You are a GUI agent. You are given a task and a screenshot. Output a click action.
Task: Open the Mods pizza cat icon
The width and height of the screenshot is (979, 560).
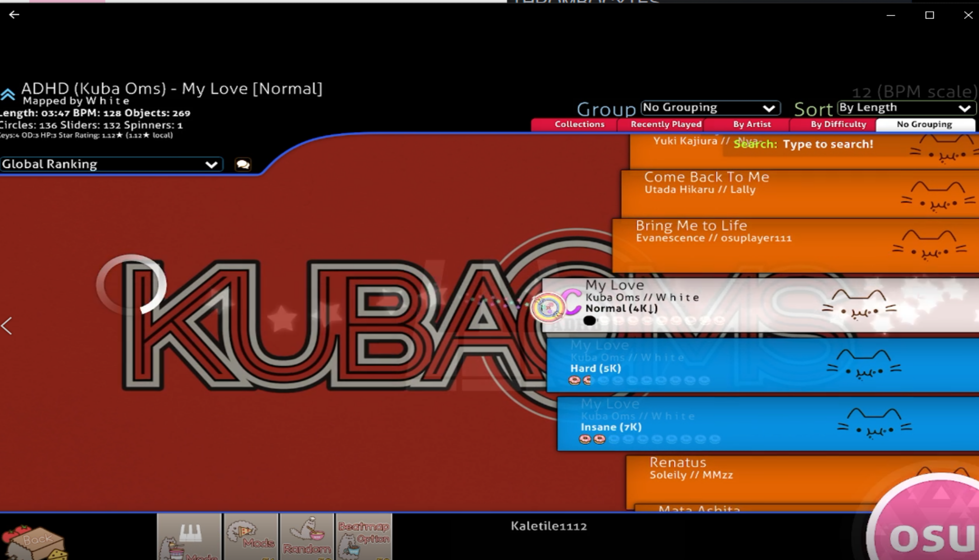(x=251, y=537)
